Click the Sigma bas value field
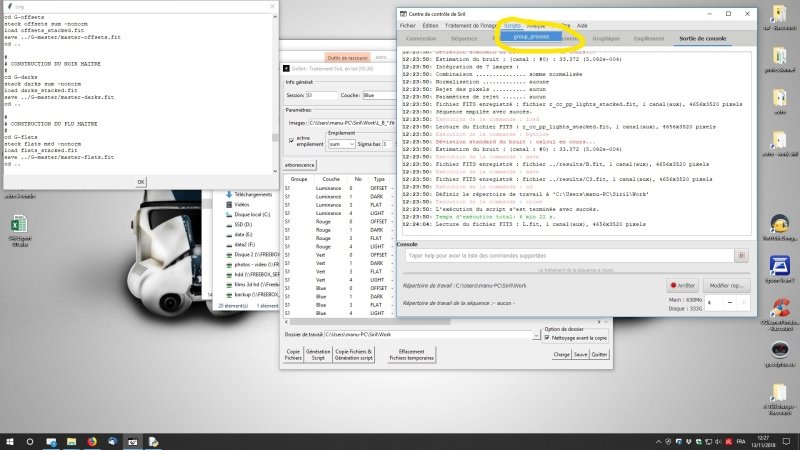The width and height of the screenshot is (800, 450). [x=387, y=144]
